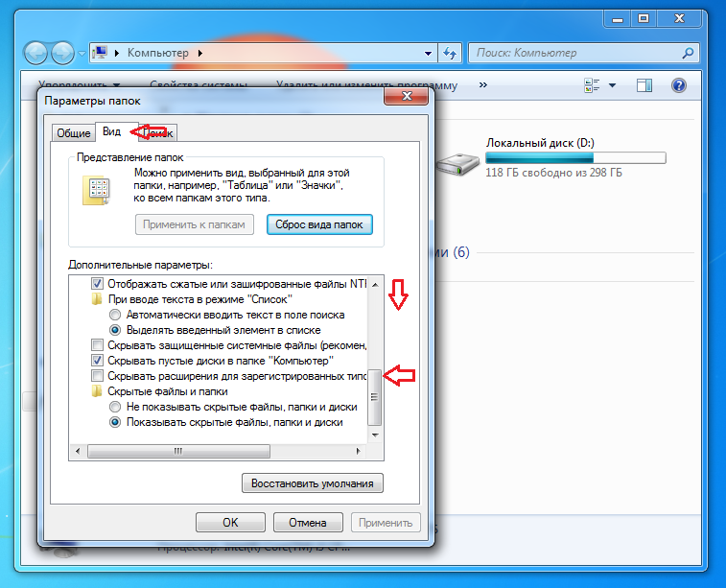Click horizontal scrollbar thumb in settings list
This screenshot has height=588, width=726.
tap(178, 451)
